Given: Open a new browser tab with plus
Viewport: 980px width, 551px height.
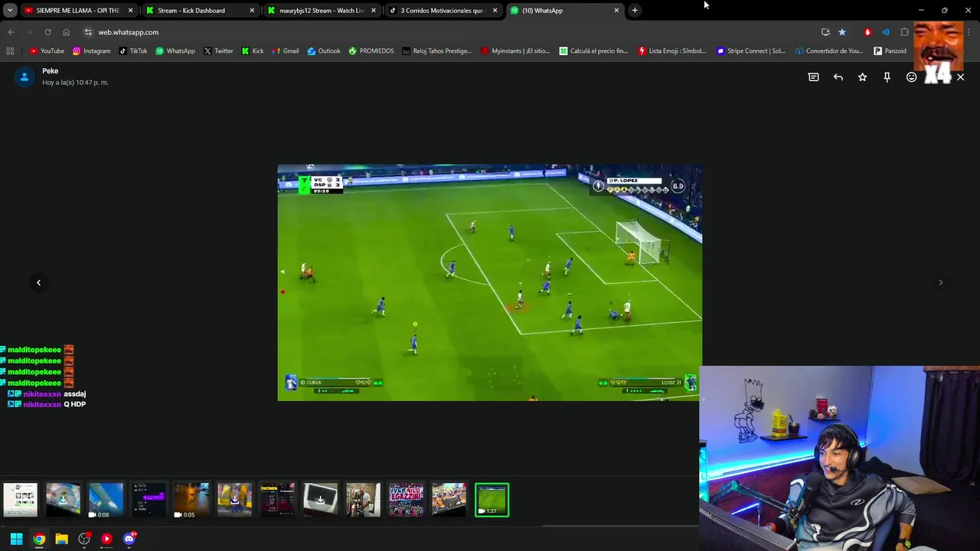Looking at the screenshot, I should point(635,11).
